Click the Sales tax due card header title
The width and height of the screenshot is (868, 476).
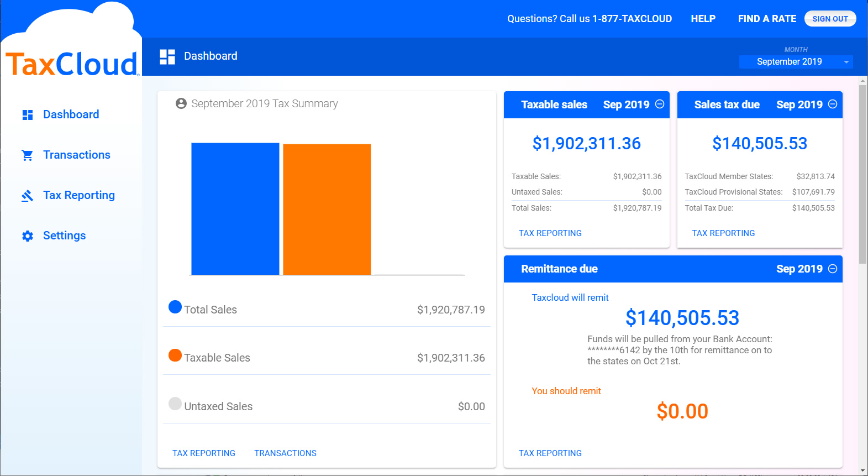tap(727, 104)
